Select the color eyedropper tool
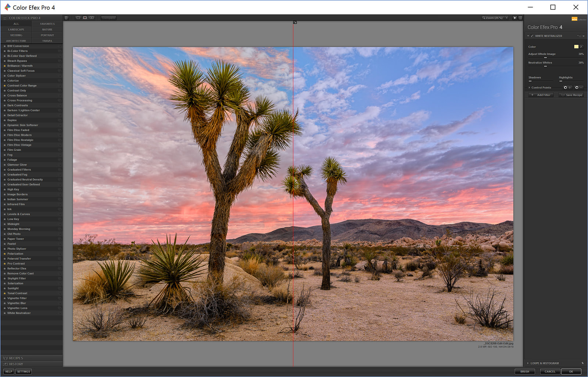 click(581, 47)
